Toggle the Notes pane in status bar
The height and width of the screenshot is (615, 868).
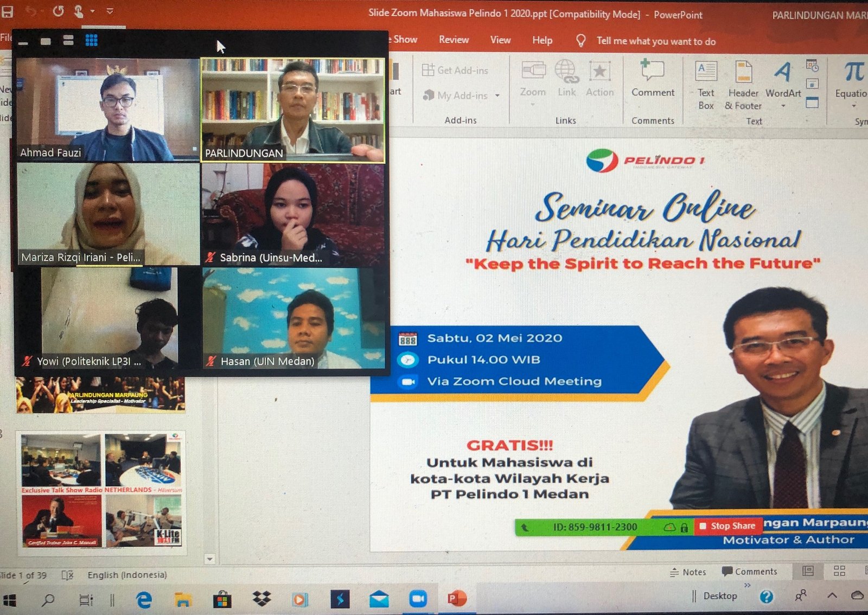click(x=688, y=572)
